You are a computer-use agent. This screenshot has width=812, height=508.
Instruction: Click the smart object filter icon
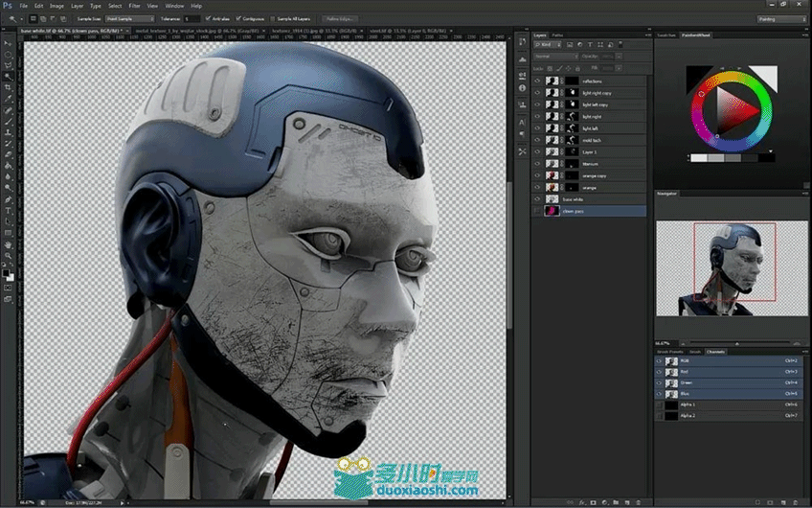pyautogui.click(x=610, y=45)
